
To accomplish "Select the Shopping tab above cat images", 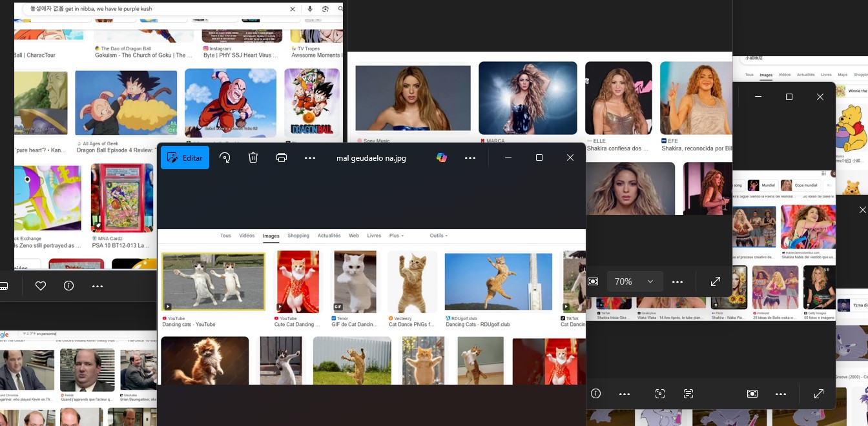I will [298, 236].
